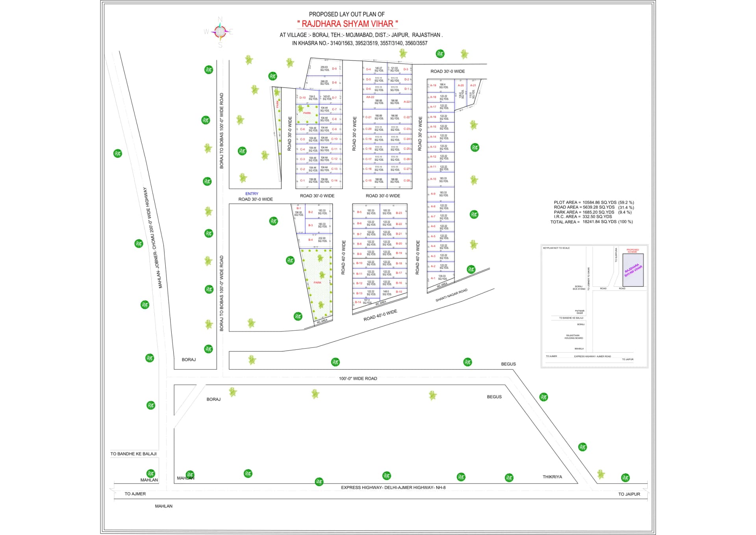
Task: Click RAJASTHAN HOUSING BOARD in key plan
Action: point(574,337)
